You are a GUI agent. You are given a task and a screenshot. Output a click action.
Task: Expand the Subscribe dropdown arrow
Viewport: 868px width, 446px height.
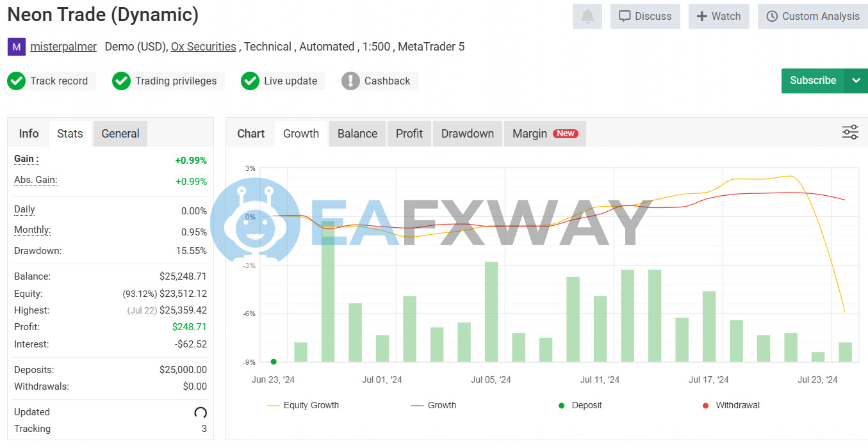tap(856, 81)
